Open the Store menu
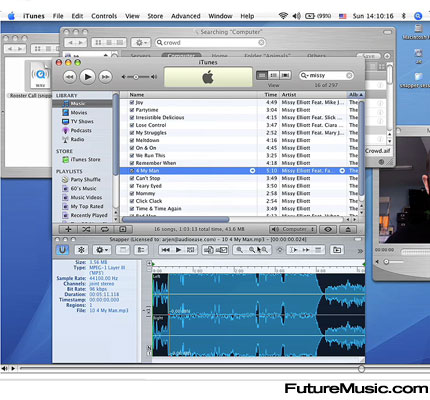The width and height of the screenshot is (430, 400). coord(155,16)
